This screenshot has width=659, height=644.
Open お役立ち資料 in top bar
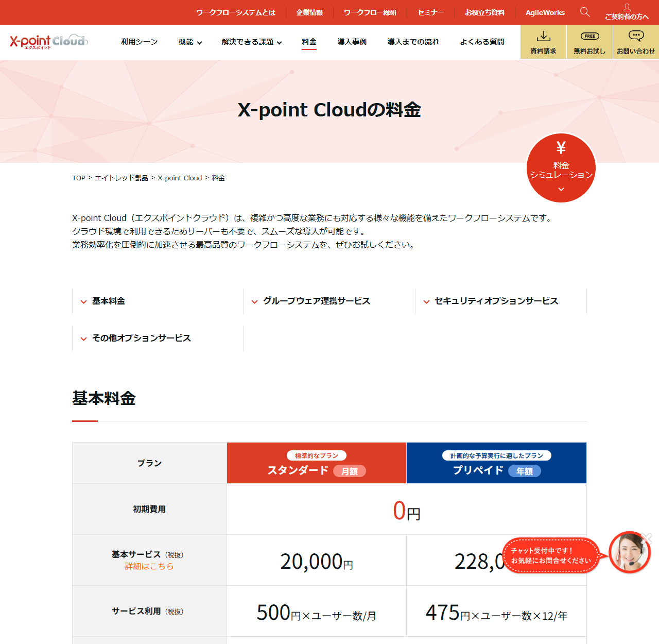coord(484,12)
